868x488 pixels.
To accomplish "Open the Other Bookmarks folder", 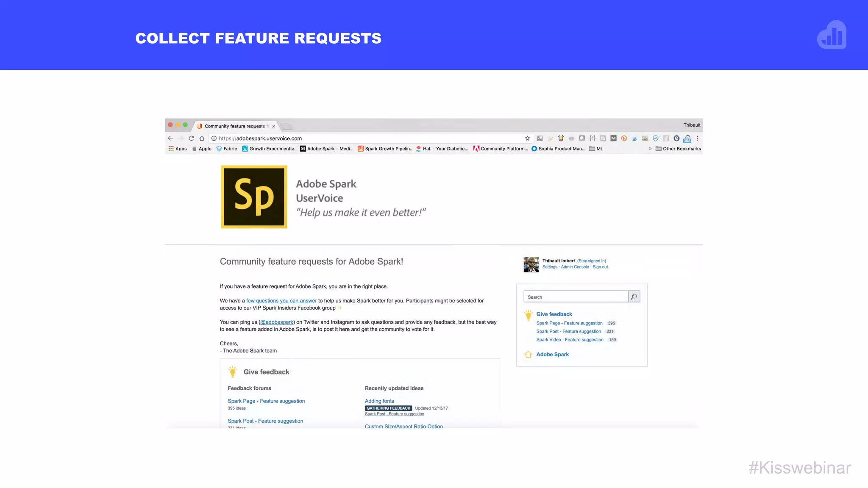I will click(x=678, y=149).
